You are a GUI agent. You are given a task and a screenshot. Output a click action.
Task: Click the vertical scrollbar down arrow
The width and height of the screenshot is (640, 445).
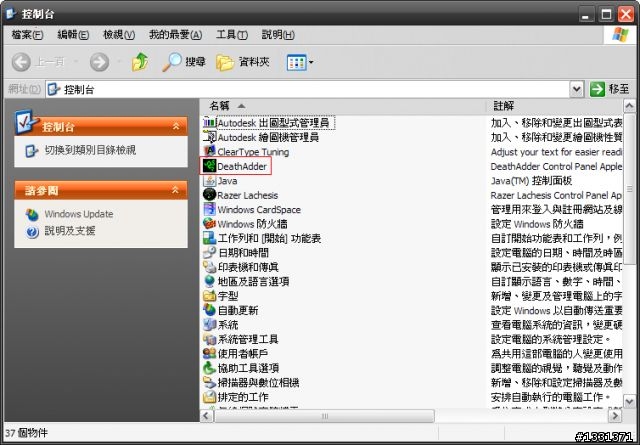[x=629, y=401]
